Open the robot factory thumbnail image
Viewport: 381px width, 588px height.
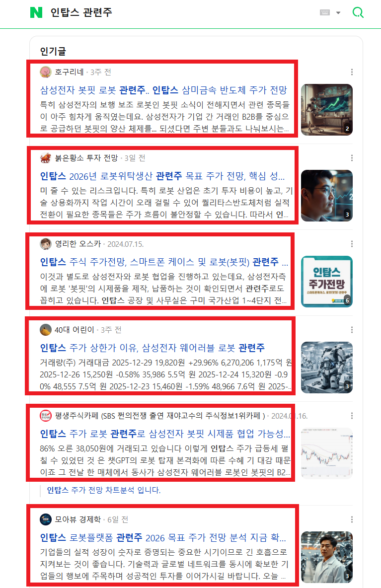tap(327, 367)
